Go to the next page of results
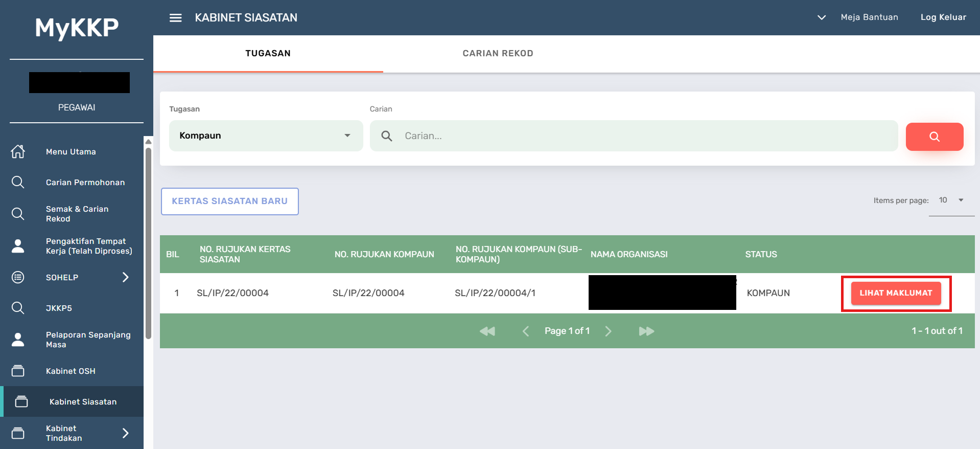This screenshot has height=449, width=980. coord(608,331)
